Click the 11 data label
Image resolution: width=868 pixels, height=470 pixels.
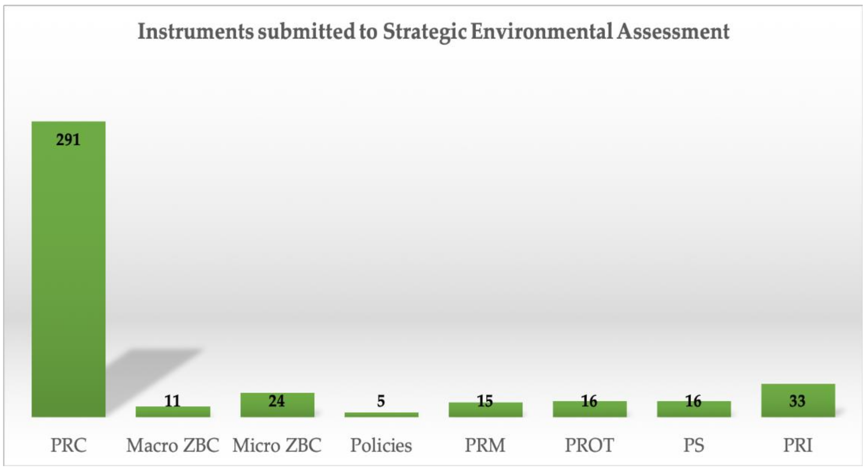[x=172, y=401]
